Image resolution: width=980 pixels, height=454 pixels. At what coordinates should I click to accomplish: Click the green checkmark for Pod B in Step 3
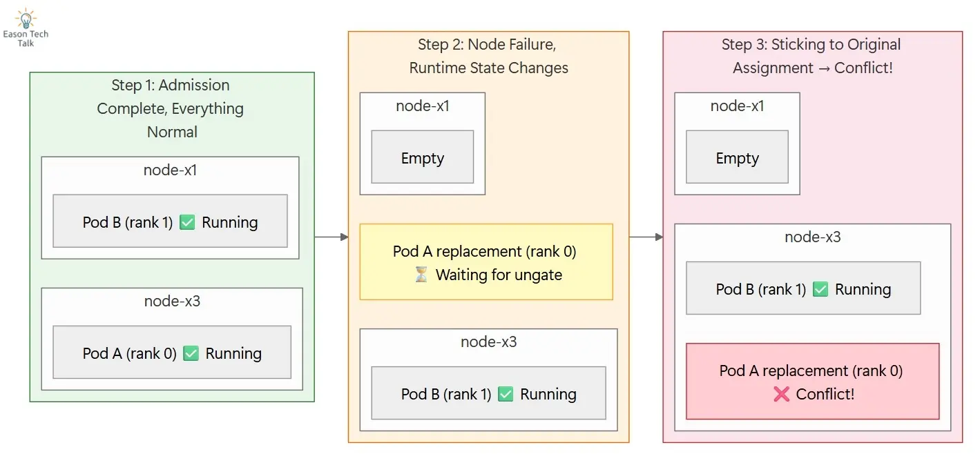click(820, 289)
